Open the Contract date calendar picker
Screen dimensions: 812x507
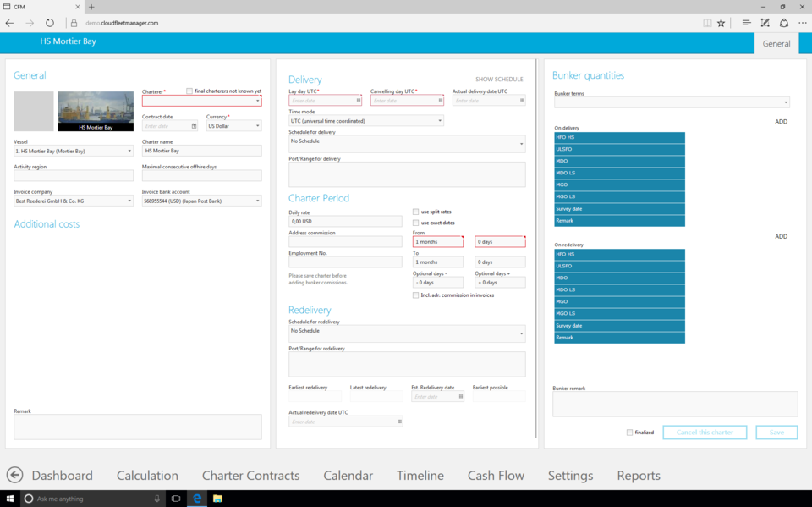195,126
